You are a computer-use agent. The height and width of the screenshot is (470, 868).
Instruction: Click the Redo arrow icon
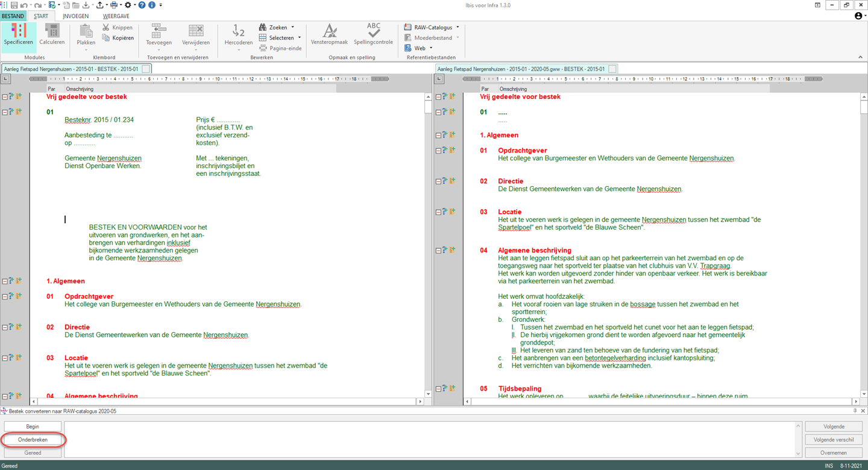[x=38, y=5]
